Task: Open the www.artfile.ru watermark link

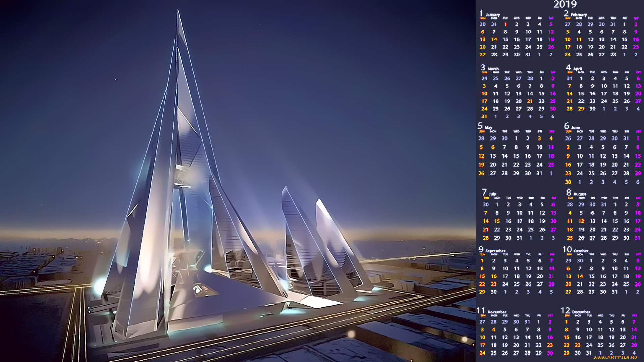Action: click(615, 358)
